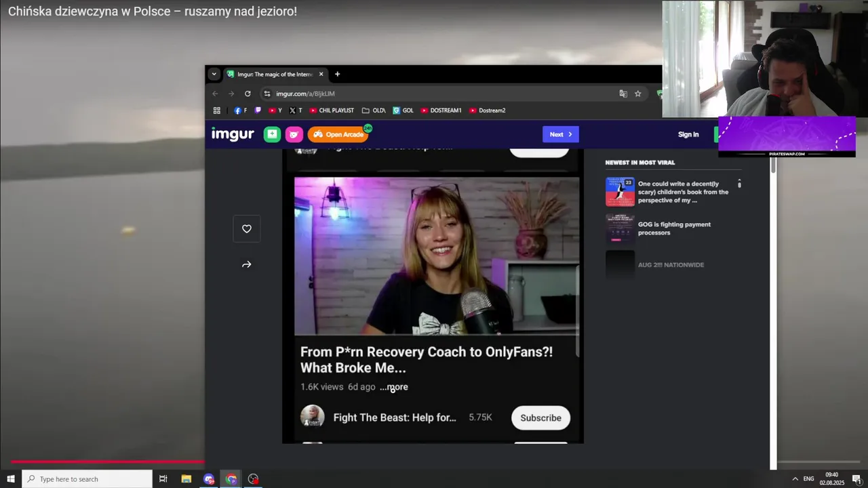
Task: Share the post with the arrow icon
Action: (x=247, y=264)
